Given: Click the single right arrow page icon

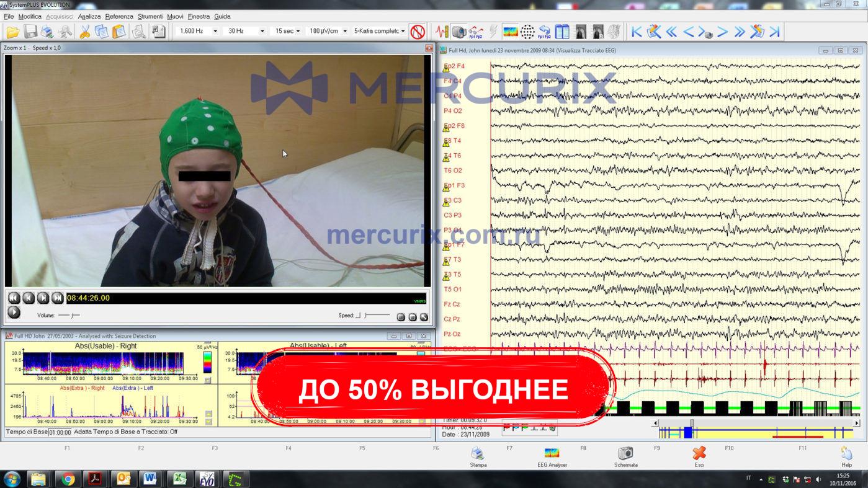Looking at the screenshot, I should pos(723,32).
